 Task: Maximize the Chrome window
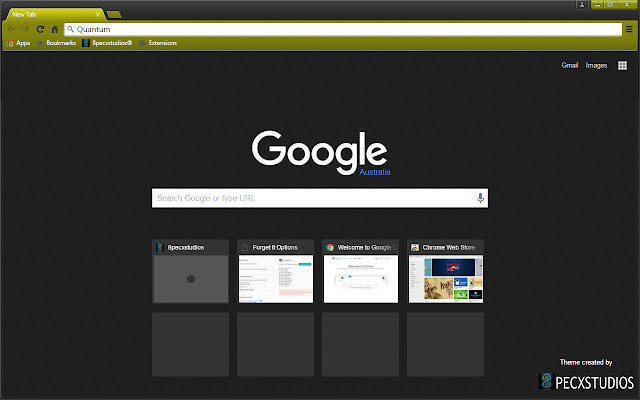610,4
